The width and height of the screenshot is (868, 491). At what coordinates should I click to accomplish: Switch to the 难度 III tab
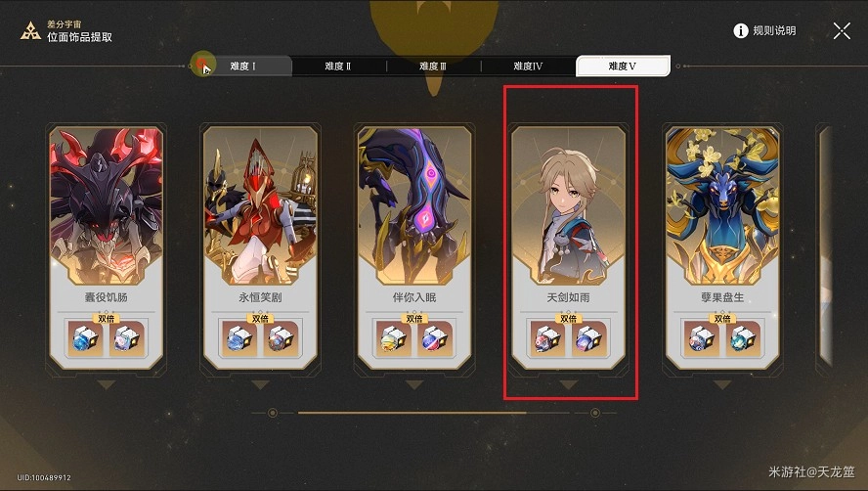click(433, 66)
